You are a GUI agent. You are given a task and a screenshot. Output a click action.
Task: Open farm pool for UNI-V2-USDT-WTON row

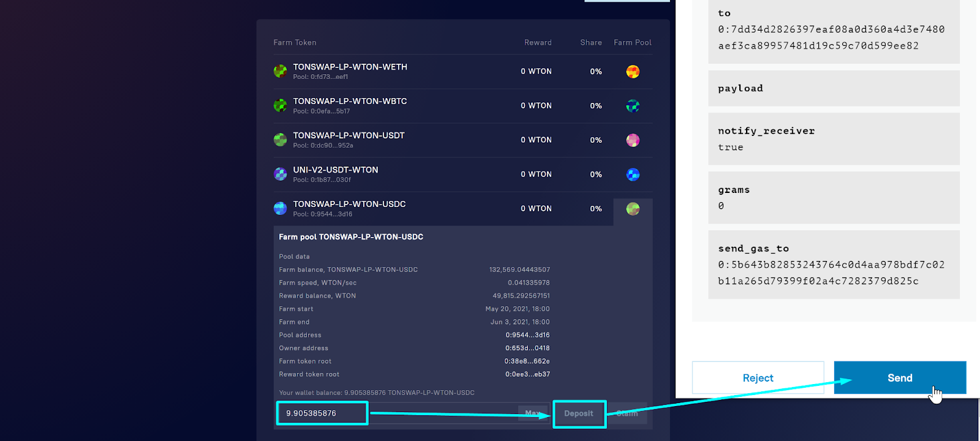(x=633, y=175)
